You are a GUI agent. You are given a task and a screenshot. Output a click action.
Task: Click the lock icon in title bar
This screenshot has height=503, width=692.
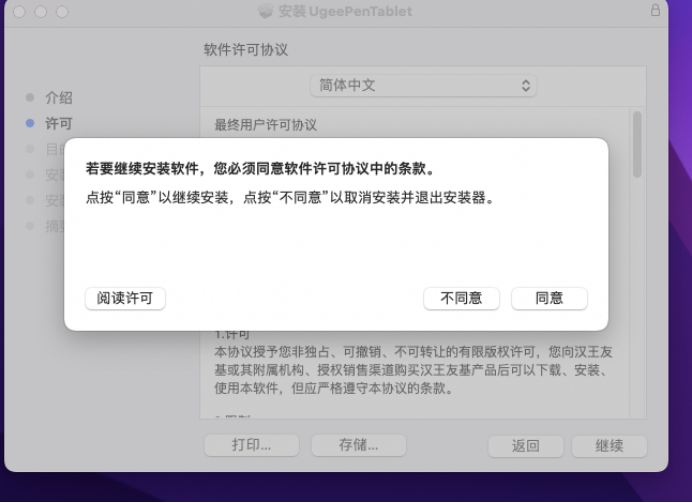tap(655, 10)
